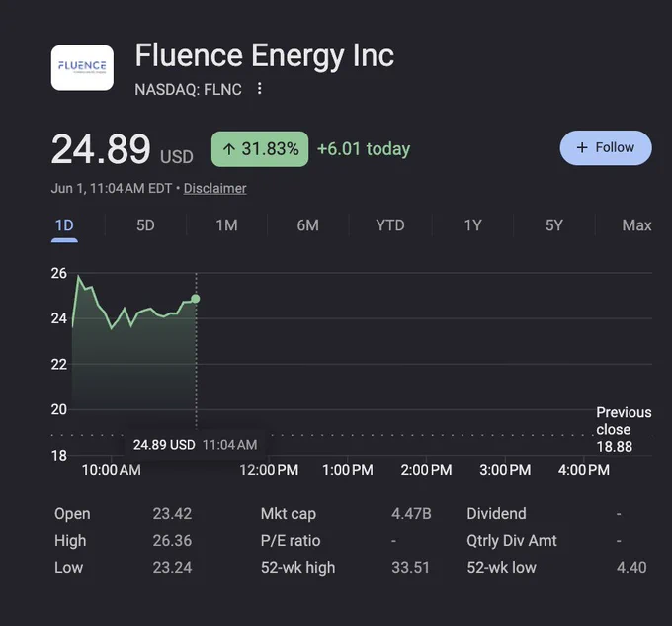Open the Disclaimer link

click(x=214, y=188)
